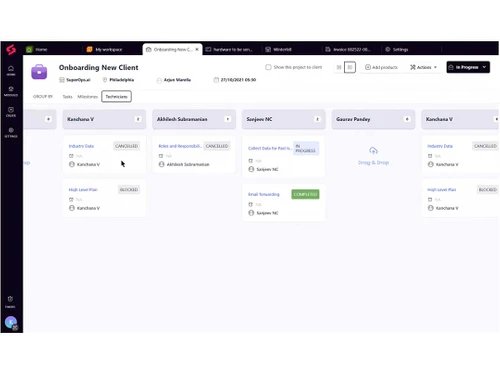Click the calendar icon on Roles and Responsibil... card

click(161, 156)
